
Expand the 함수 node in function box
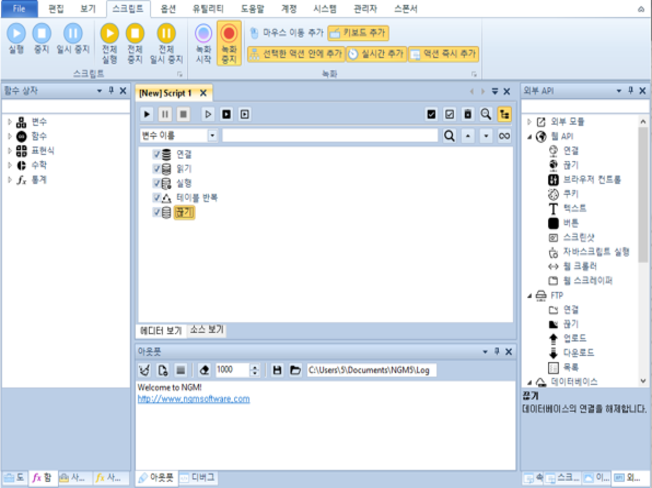9,136
